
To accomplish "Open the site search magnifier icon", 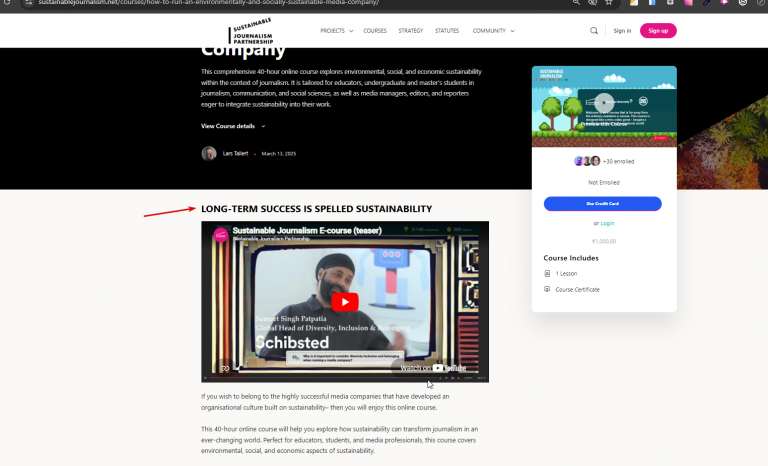I will coord(594,31).
